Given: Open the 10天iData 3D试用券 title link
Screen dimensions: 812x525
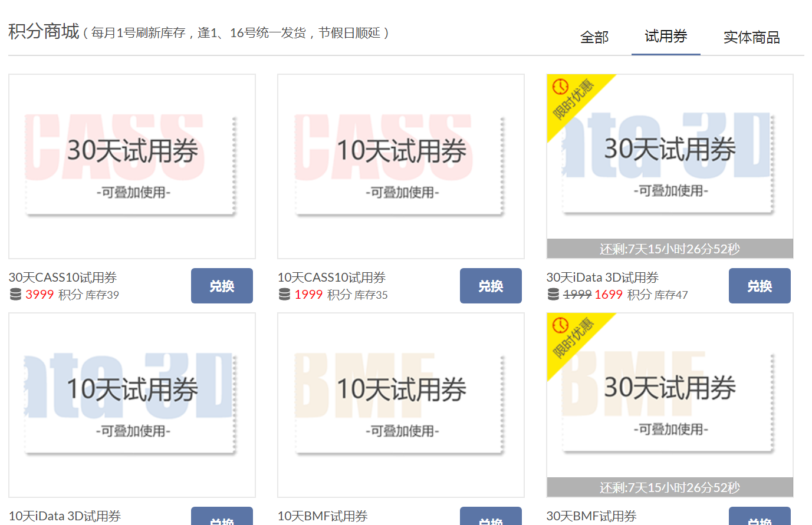Looking at the screenshot, I should [x=65, y=516].
